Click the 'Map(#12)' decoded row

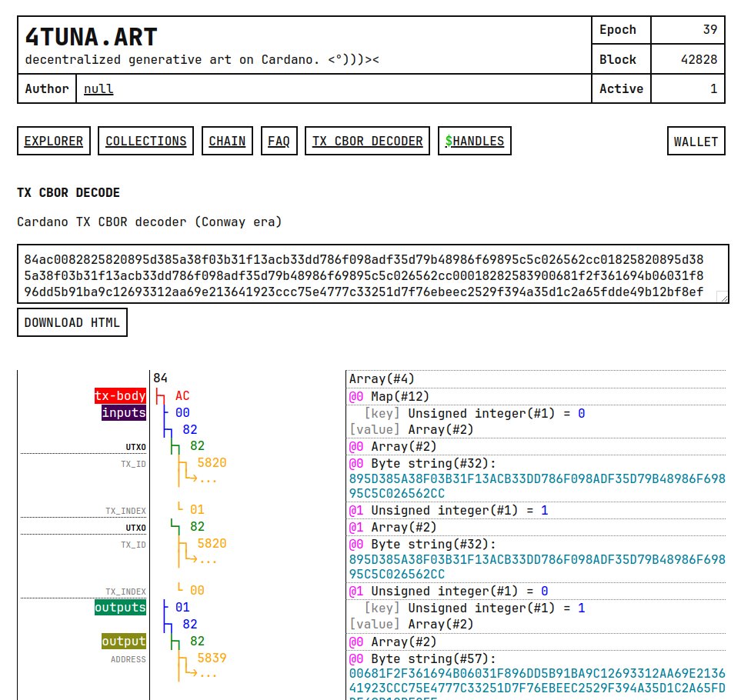click(x=536, y=396)
